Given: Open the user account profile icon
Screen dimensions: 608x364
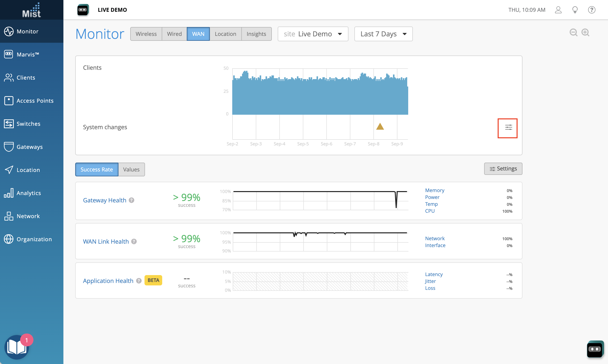Looking at the screenshot, I should point(558,10).
